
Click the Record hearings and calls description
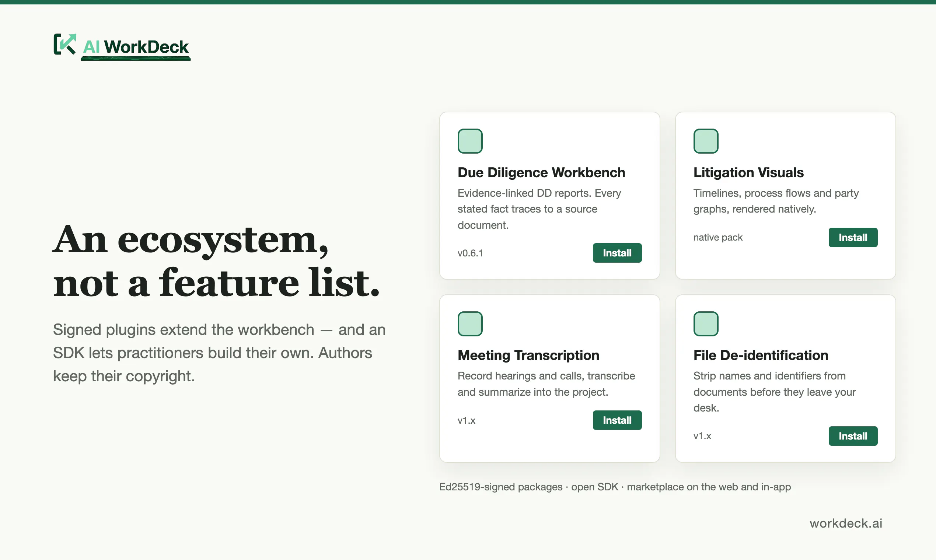(x=546, y=384)
